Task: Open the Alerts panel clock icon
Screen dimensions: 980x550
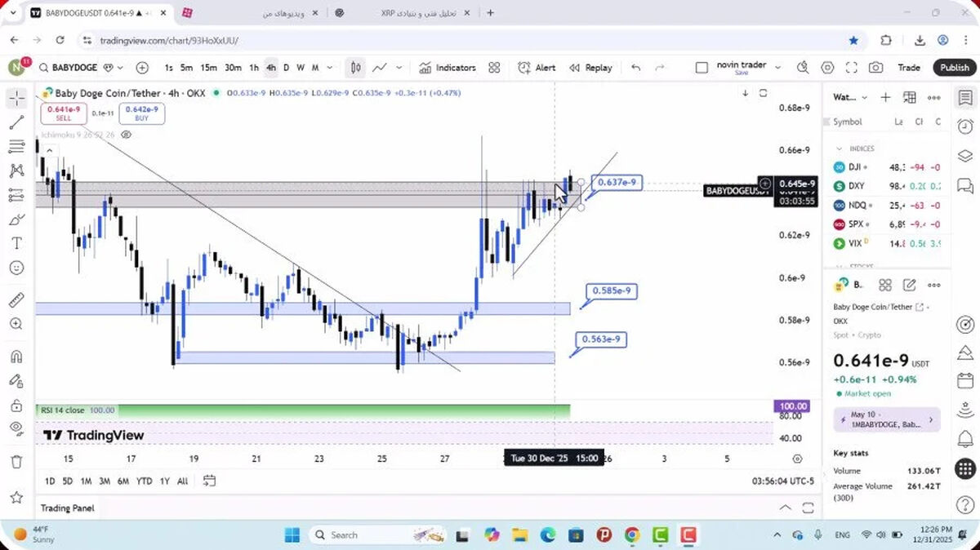Action: pyautogui.click(x=965, y=126)
